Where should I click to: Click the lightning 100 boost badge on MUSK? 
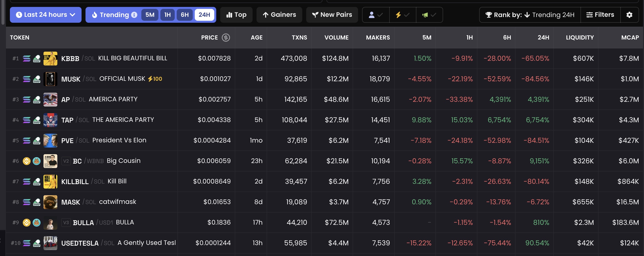click(155, 79)
